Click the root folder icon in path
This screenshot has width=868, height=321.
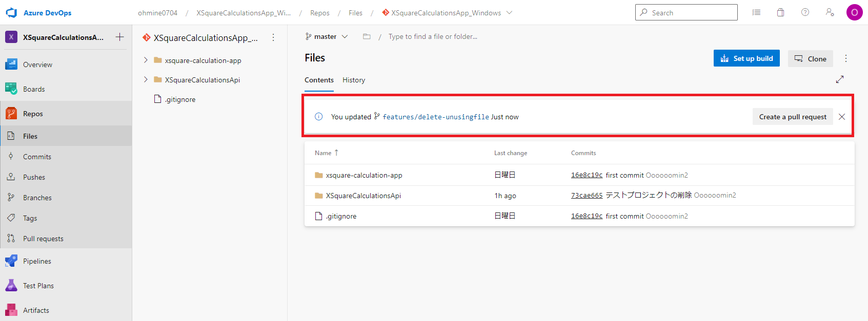(367, 36)
